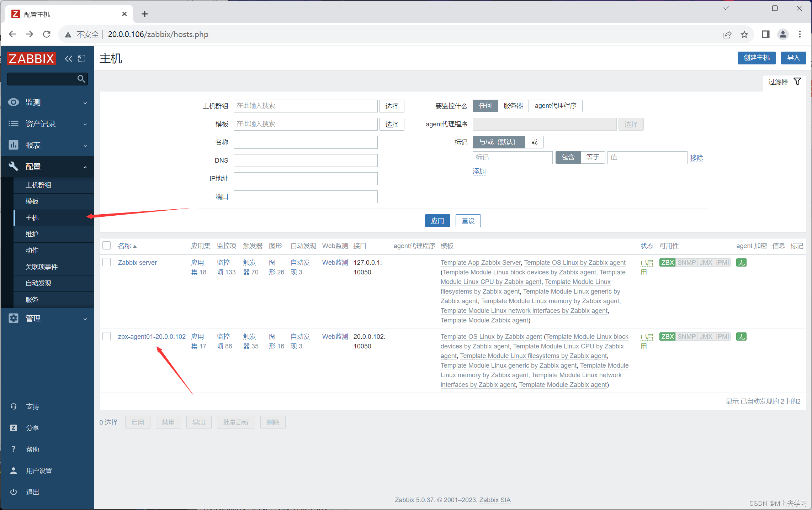Select 任何 monitoring option

(485, 106)
